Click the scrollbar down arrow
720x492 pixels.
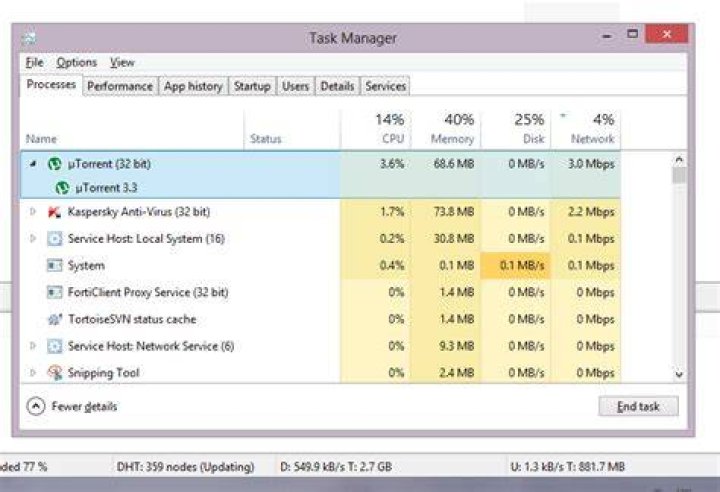[x=679, y=374]
